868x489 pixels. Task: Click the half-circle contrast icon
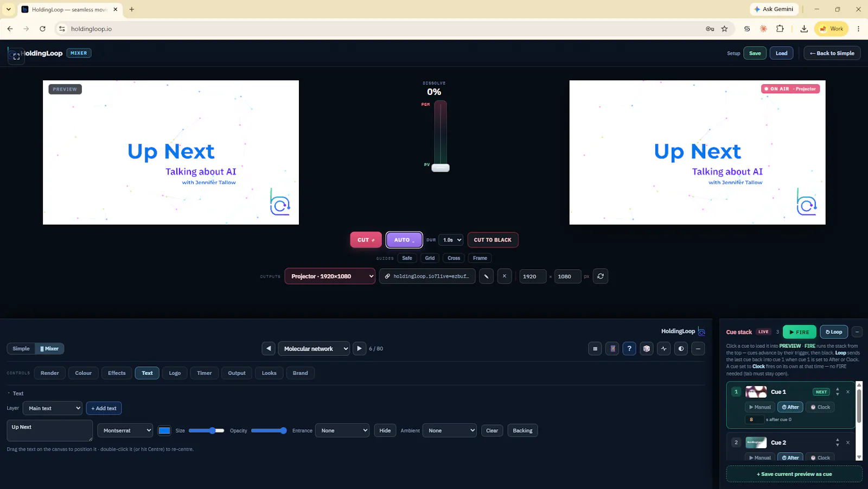[x=681, y=348]
